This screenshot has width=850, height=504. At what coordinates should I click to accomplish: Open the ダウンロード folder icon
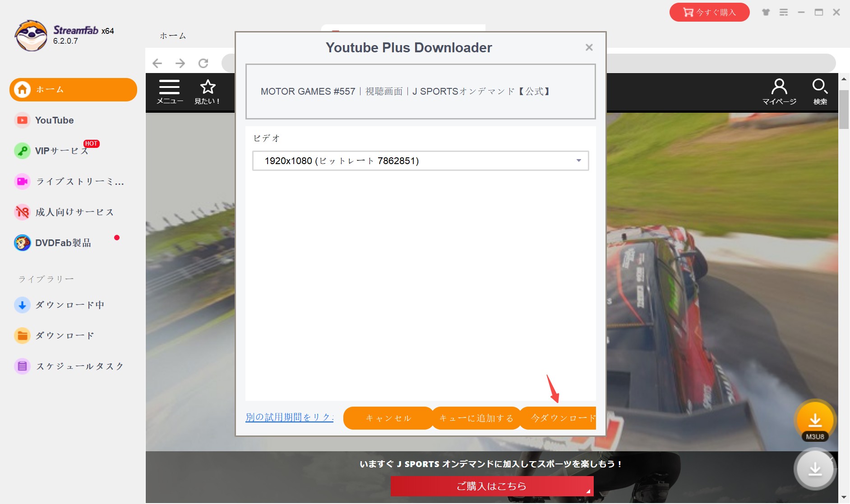22,335
